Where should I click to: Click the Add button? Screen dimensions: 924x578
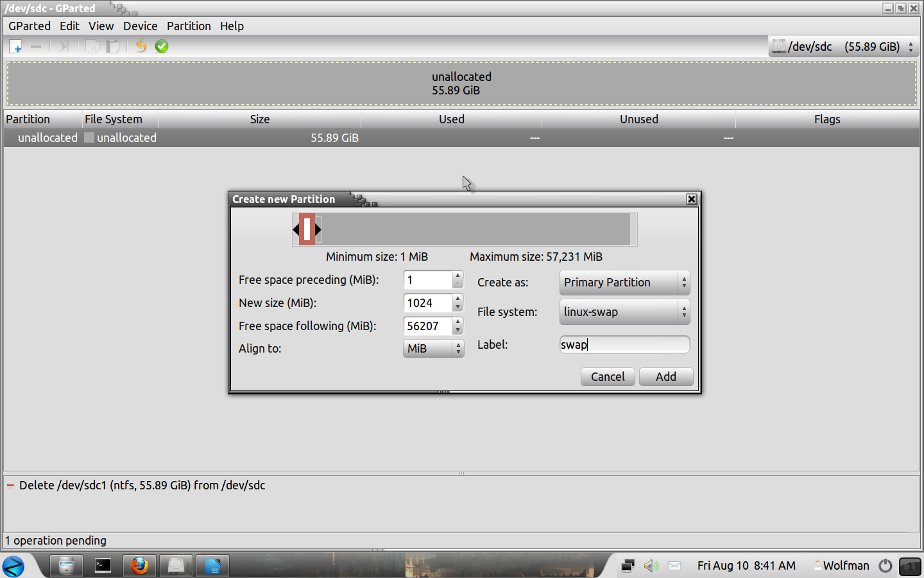[x=665, y=377]
